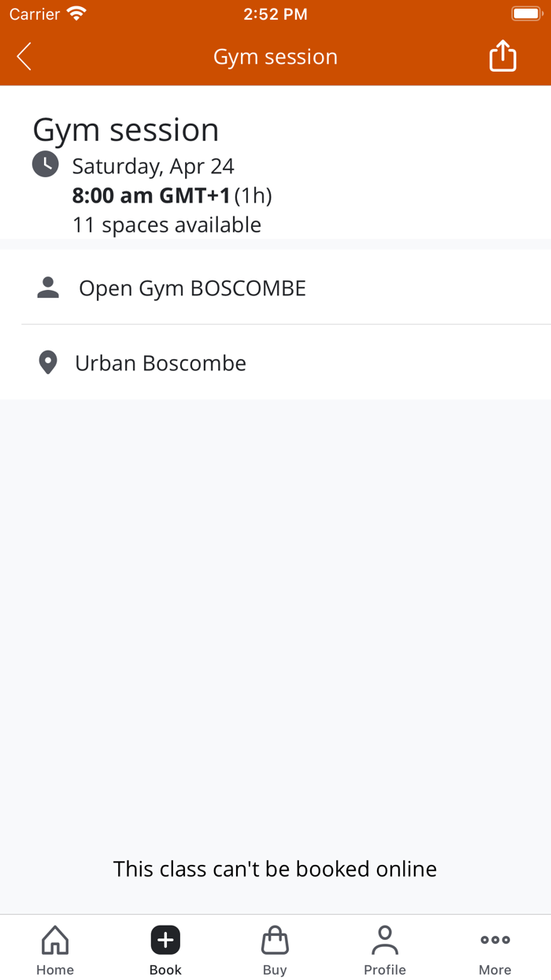Tap the Gym session navigation title
Screen dimensions: 551x980
coord(275,57)
